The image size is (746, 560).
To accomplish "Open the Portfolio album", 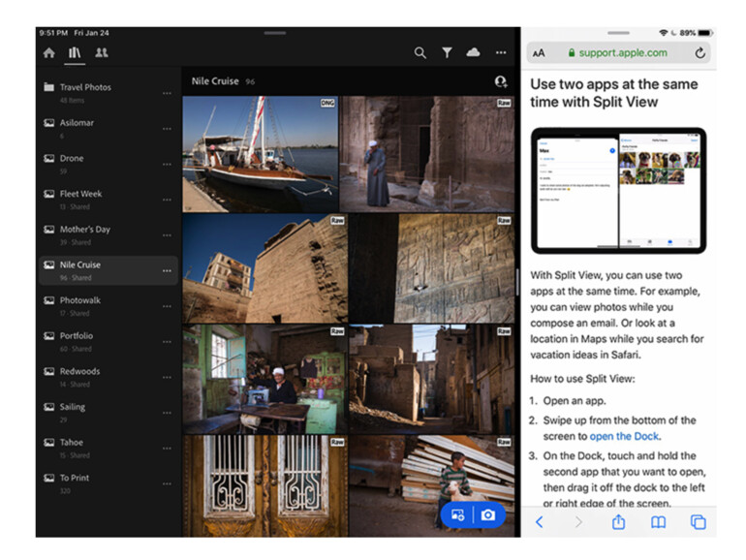I will pos(109,342).
